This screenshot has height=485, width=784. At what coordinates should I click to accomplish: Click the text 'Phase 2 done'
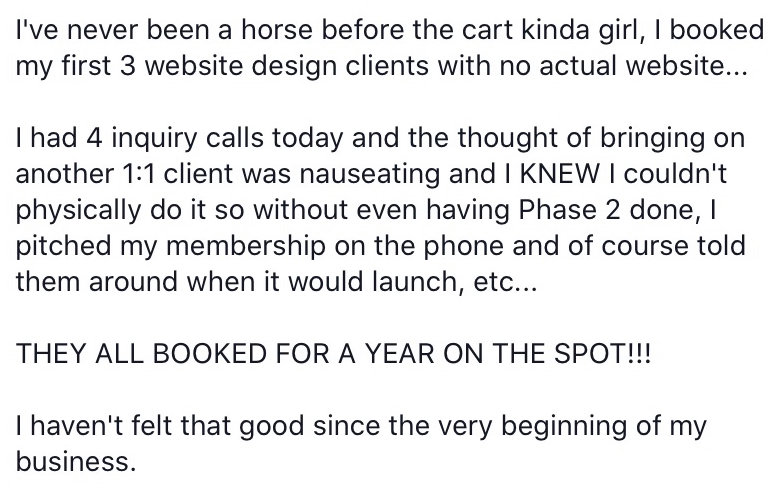click(x=607, y=210)
